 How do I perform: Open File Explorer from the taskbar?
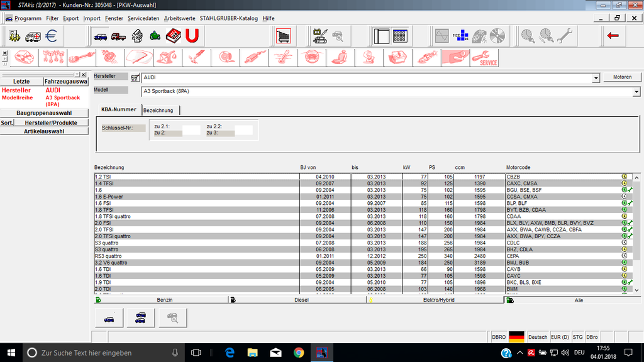click(252, 353)
